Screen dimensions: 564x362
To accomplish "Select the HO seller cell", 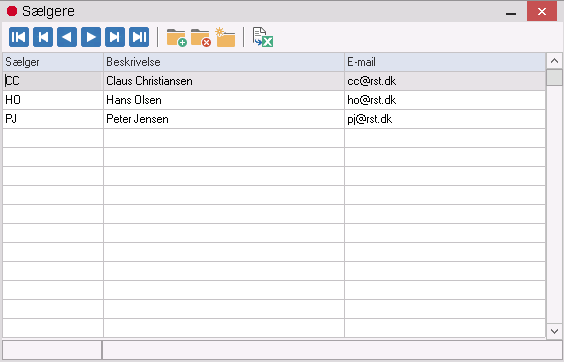I will [x=53, y=100].
